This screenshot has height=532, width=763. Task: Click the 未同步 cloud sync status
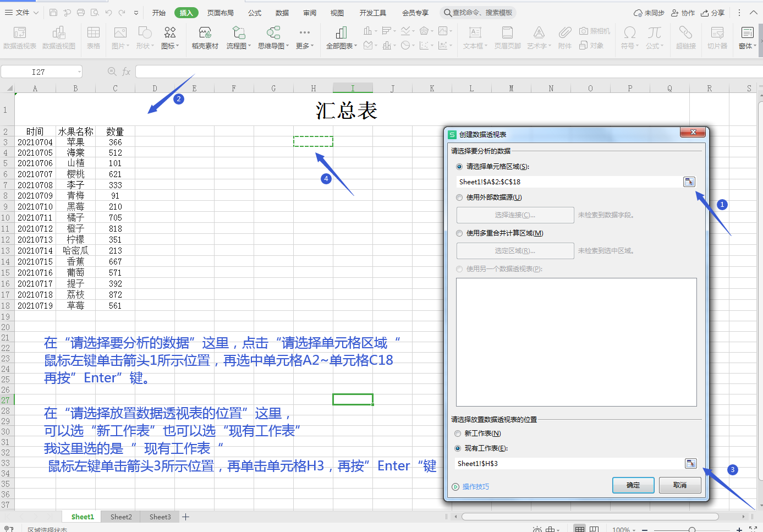[x=649, y=13]
